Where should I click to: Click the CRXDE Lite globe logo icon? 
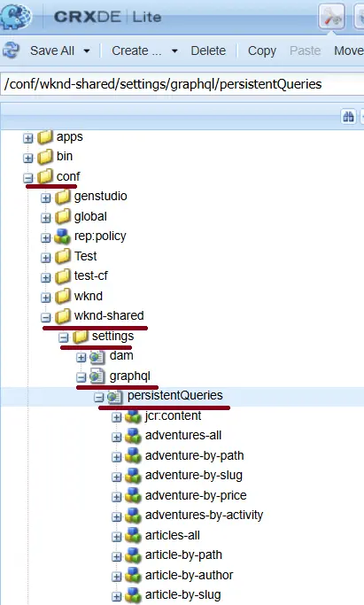click(x=15, y=15)
